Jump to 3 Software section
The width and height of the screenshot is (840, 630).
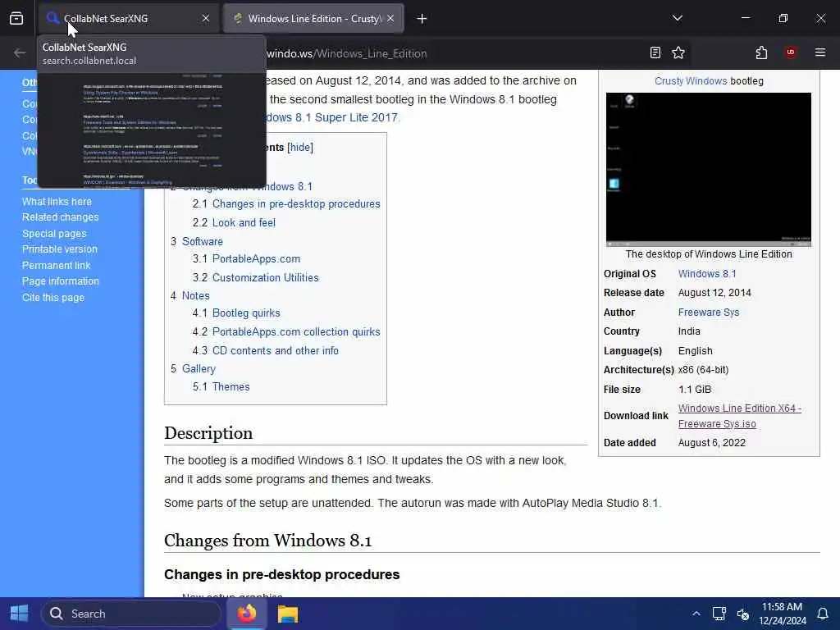[197, 242]
